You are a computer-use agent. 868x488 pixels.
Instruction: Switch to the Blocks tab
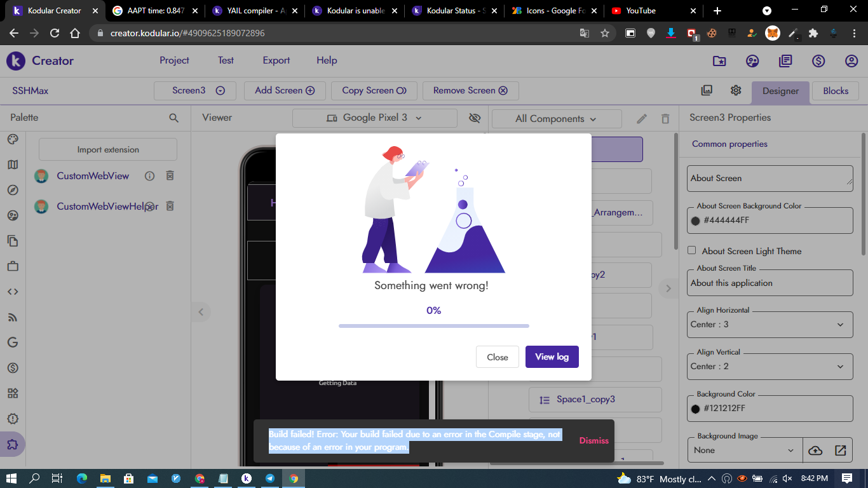835,91
